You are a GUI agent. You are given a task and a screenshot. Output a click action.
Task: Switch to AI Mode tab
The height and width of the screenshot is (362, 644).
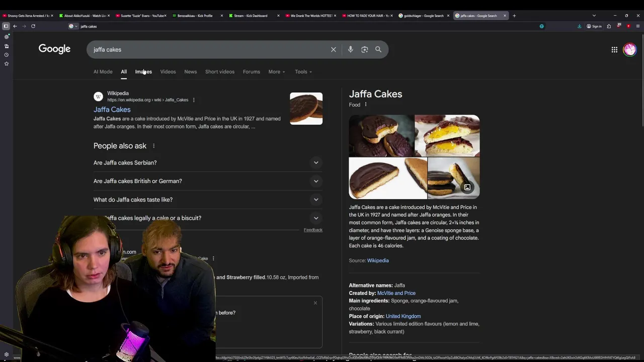click(x=103, y=72)
